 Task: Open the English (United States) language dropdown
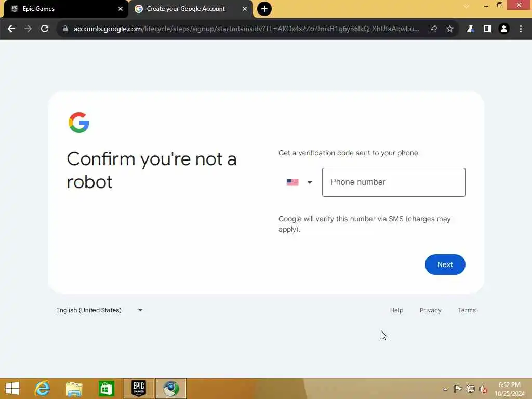pyautogui.click(x=99, y=310)
